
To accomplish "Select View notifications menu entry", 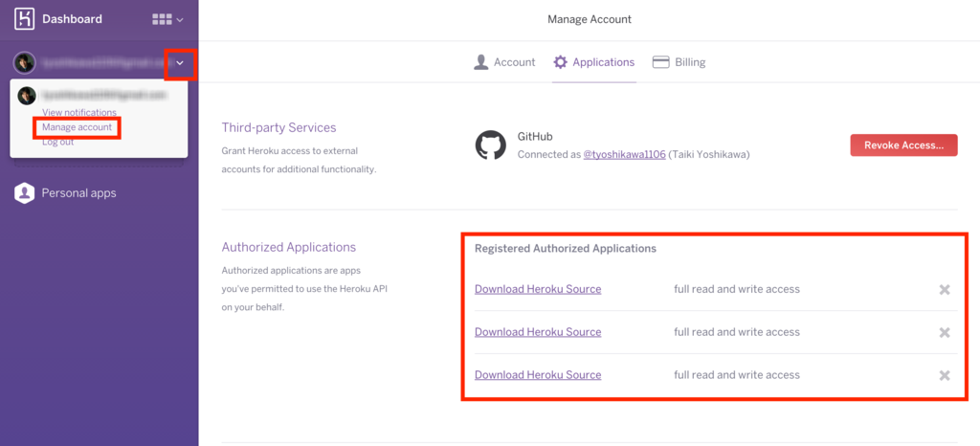I will 78,112.
